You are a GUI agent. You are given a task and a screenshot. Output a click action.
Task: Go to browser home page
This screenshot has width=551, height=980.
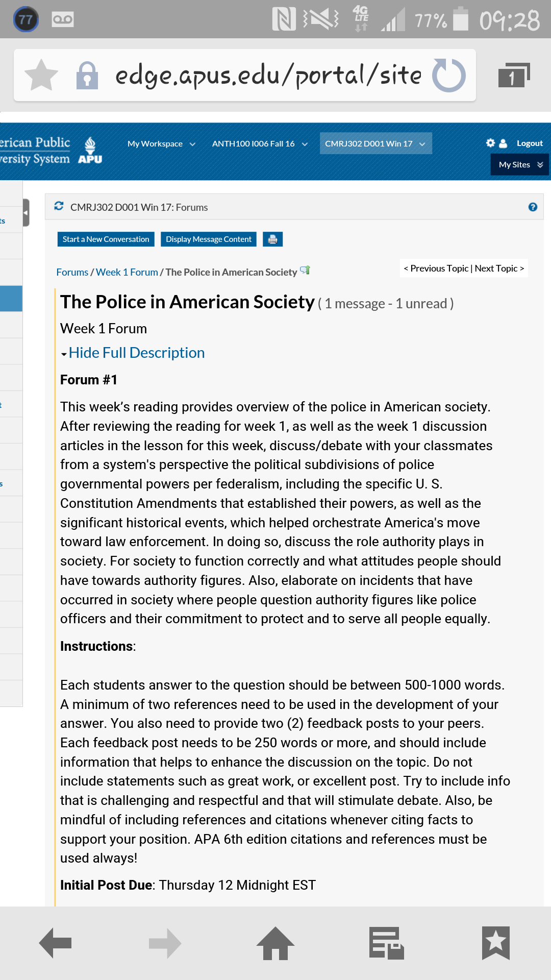point(275,943)
